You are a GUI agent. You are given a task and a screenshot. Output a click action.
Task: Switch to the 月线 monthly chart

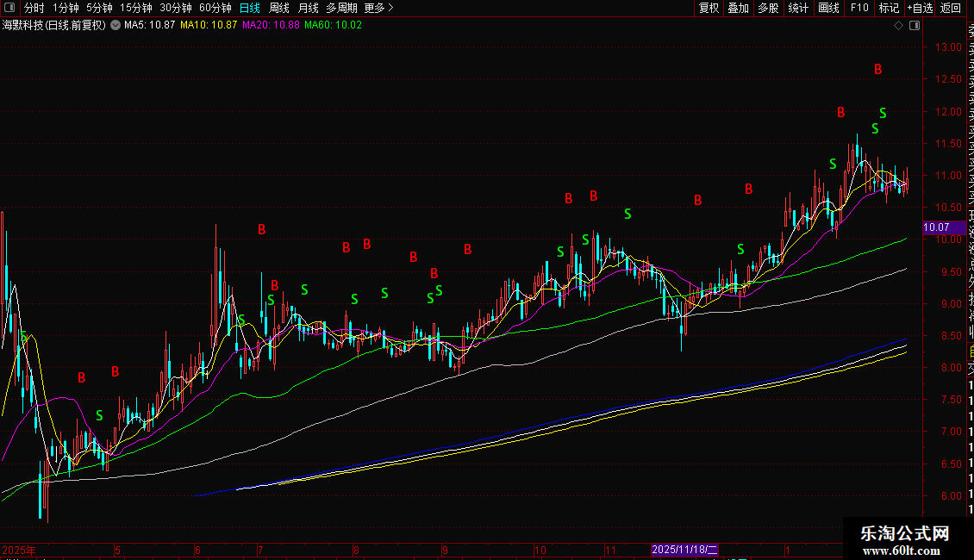pos(308,8)
